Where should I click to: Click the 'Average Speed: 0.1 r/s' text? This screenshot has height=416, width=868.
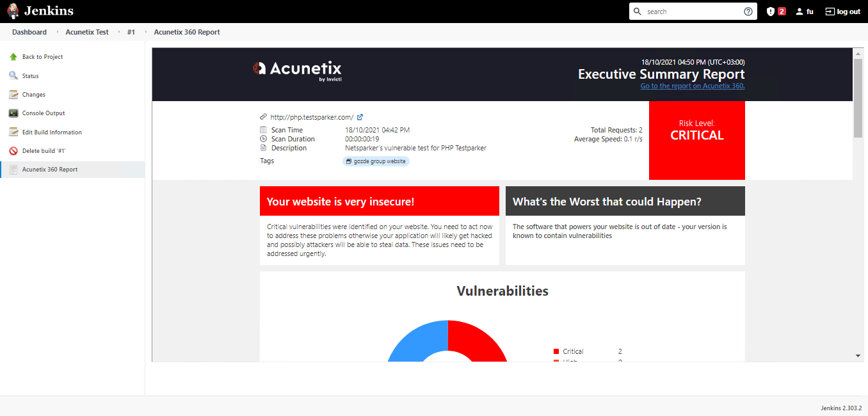tap(608, 139)
